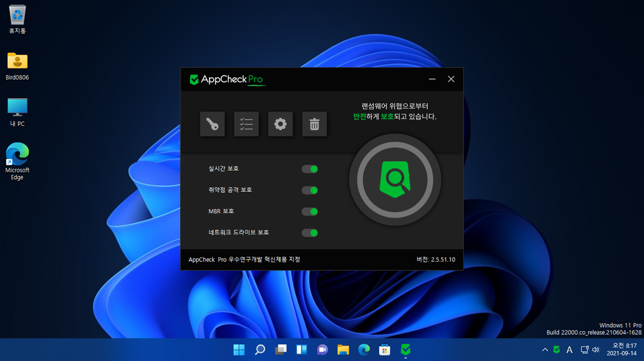Turn off the MBR 보호 switch
644x361 pixels.
(309, 211)
